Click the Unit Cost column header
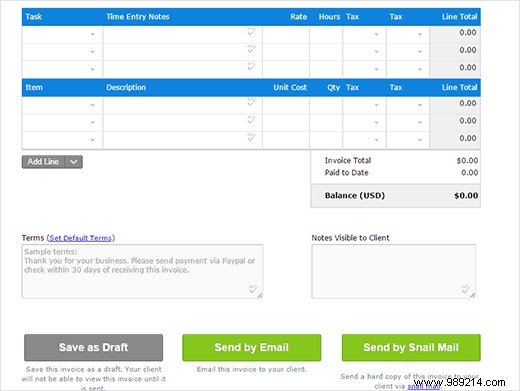Viewport: 520px width, 391px height. tap(290, 87)
